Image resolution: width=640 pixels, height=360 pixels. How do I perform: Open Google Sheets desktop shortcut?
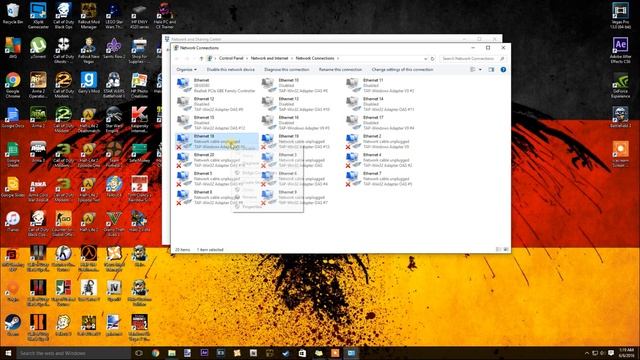[x=13, y=154]
